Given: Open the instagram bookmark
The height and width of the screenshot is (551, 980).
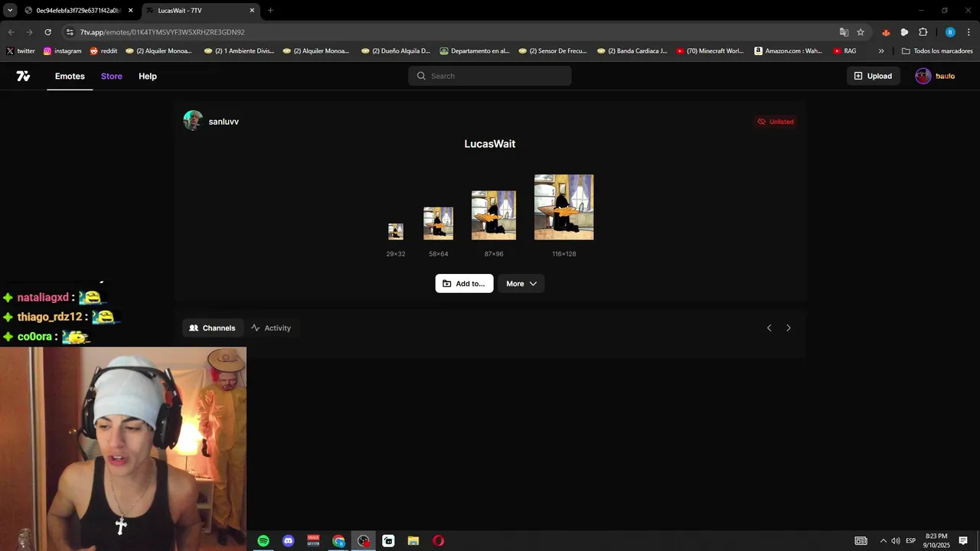Looking at the screenshot, I should tap(62, 51).
